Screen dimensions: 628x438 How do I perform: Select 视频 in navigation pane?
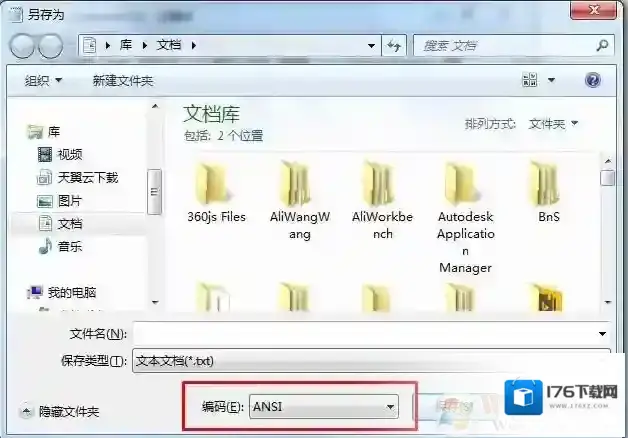[x=70, y=155]
